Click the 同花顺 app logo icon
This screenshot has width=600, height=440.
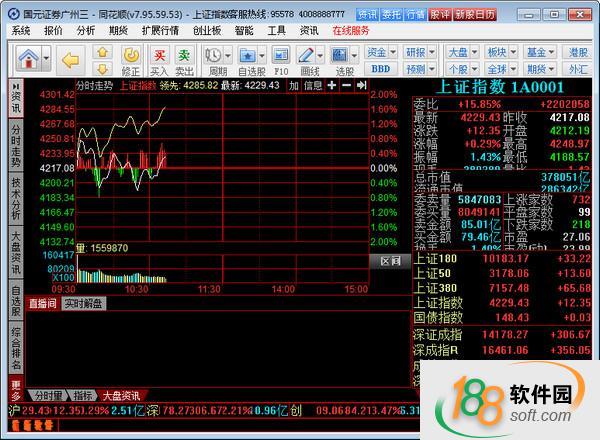click(x=14, y=15)
